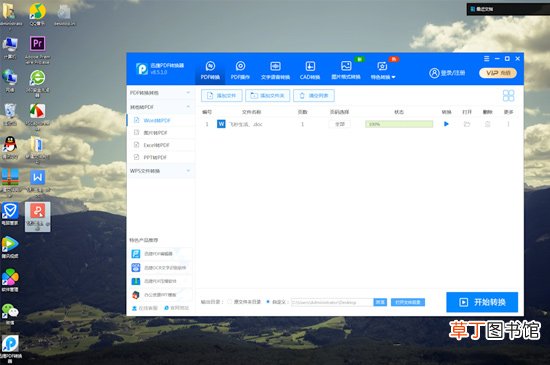Open the WinRAR archive desktop icon
This screenshot has width=550, height=365.
tap(10, 181)
